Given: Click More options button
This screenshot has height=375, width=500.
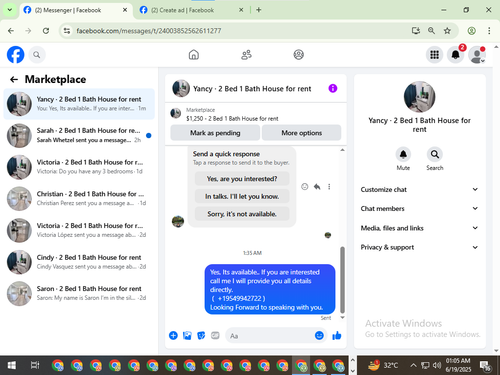Looking at the screenshot, I should tap(302, 133).
